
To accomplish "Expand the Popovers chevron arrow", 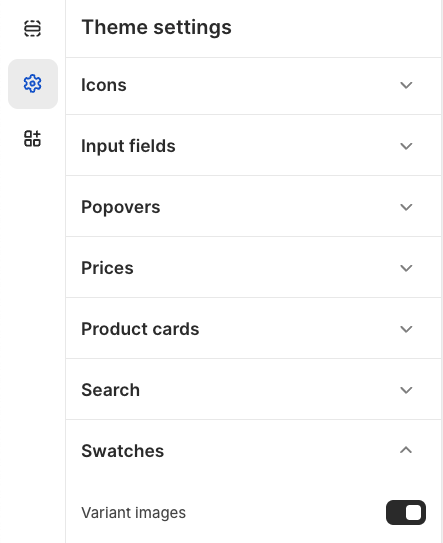I will 406,207.
